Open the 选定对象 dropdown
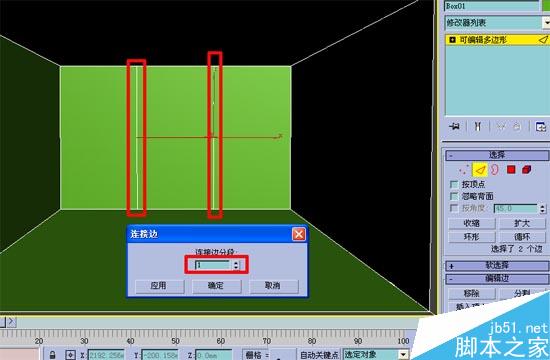Screen dimensions: 550x360 point(403,355)
